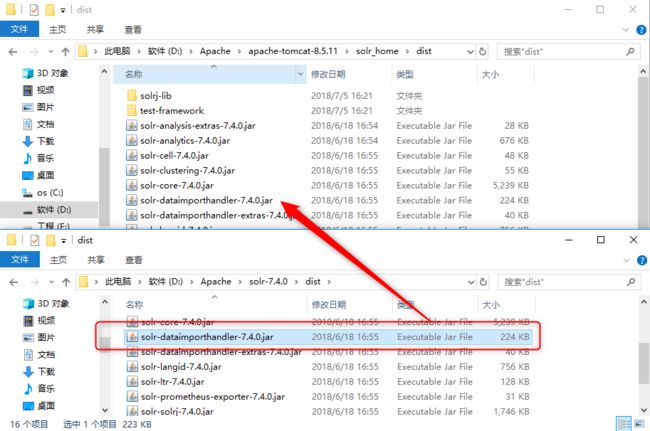Expand the ribbon chevron in the top window
The image size is (650, 431).
tap(626, 30)
